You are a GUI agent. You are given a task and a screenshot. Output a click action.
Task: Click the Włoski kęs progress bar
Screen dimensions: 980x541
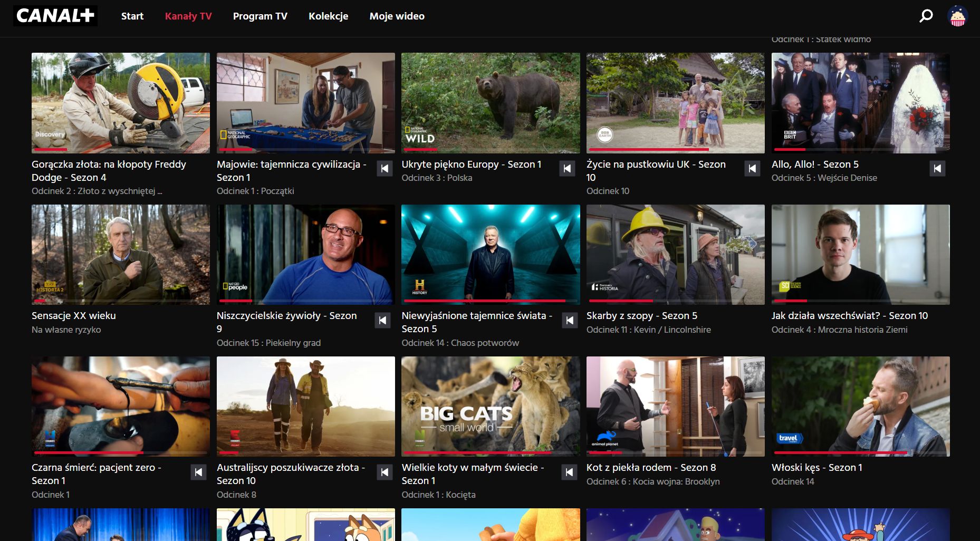[862, 453]
